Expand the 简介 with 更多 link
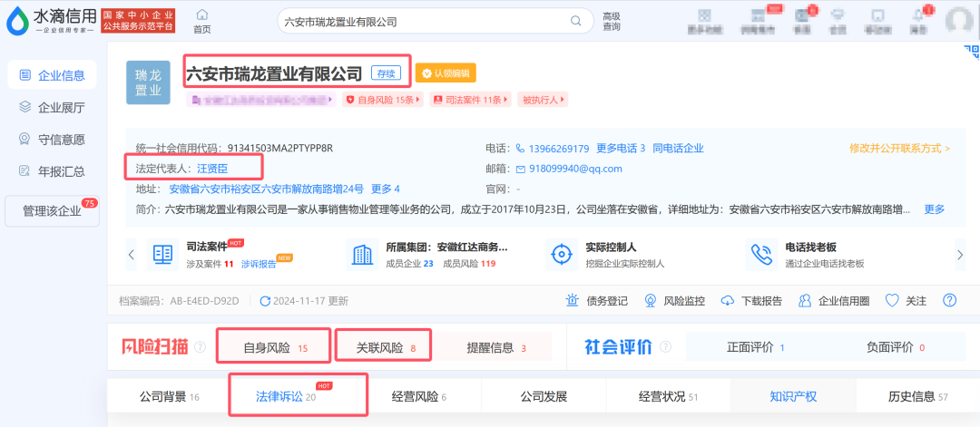This screenshot has height=427, width=980. (935, 209)
